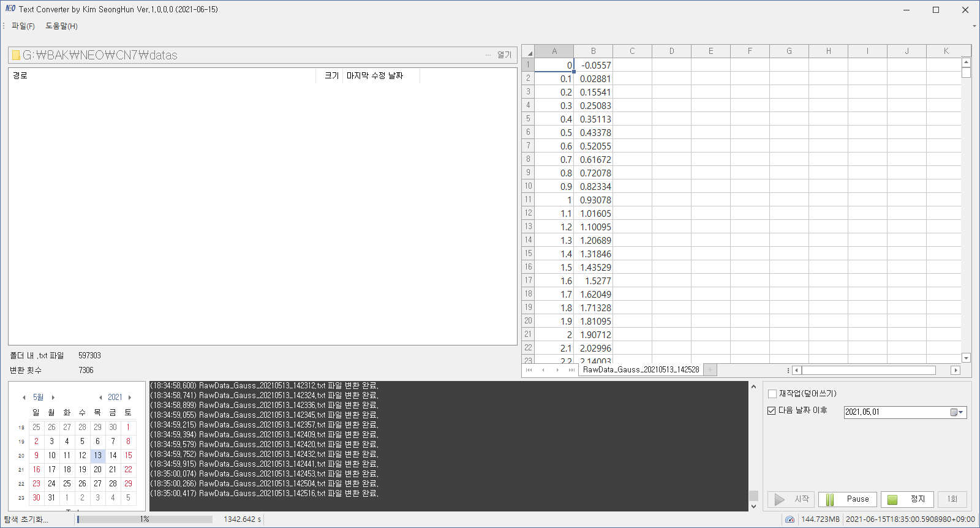980x528 pixels.
Task: Click the toolbar overflow arrow at top right
Action: (x=974, y=26)
